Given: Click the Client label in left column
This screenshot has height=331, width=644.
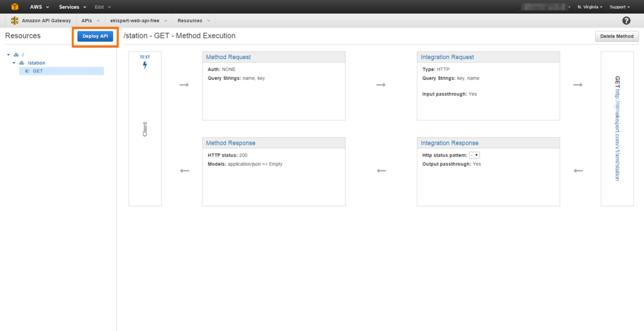Looking at the screenshot, I should (145, 129).
